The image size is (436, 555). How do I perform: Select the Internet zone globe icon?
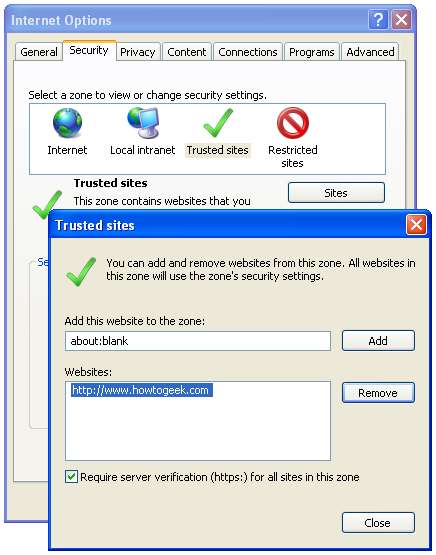67,123
